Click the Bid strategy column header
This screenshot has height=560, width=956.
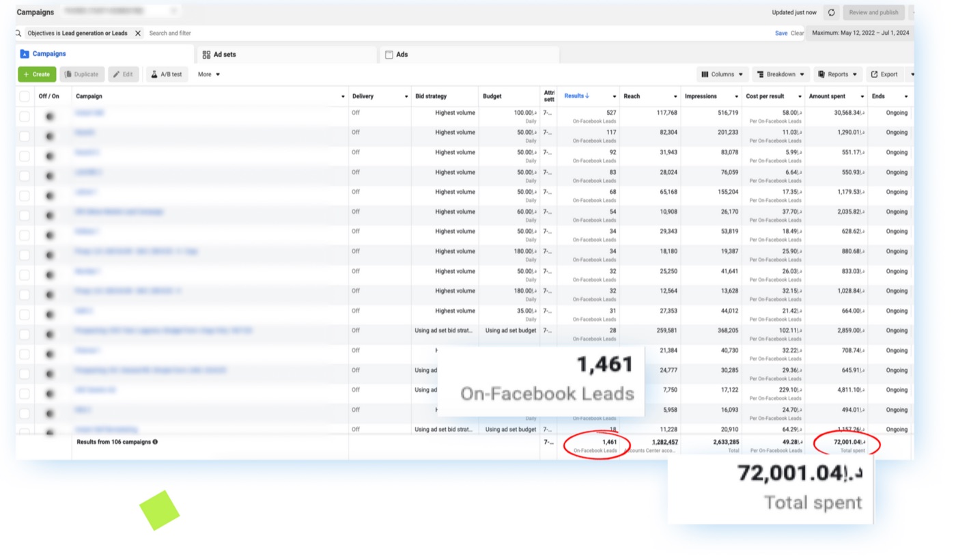[x=445, y=96]
